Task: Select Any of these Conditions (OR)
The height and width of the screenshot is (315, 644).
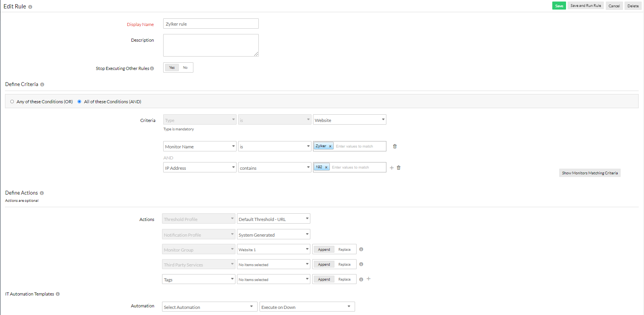Action: (x=12, y=102)
